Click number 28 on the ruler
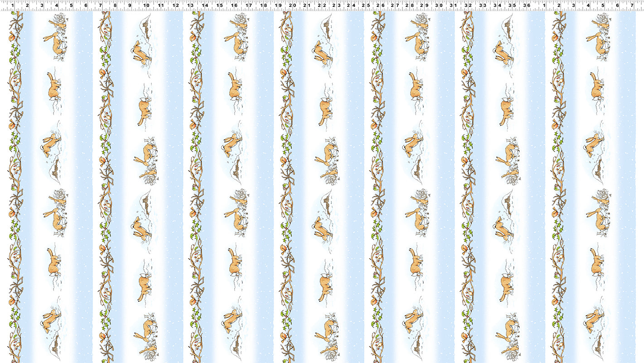The width and height of the screenshot is (644, 363). point(409,5)
